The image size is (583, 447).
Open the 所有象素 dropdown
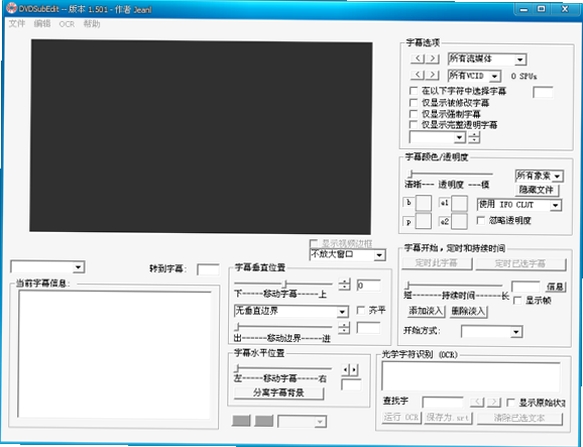[x=539, y=176]
